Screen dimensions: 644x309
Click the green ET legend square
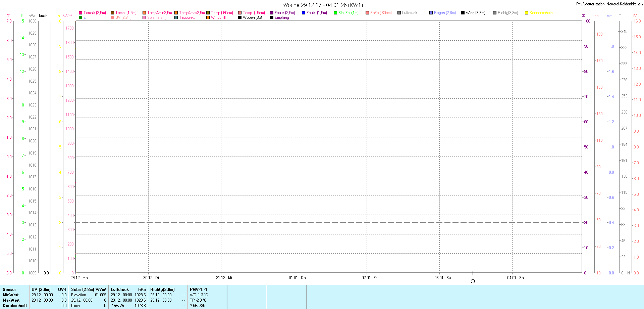point(80,17)
